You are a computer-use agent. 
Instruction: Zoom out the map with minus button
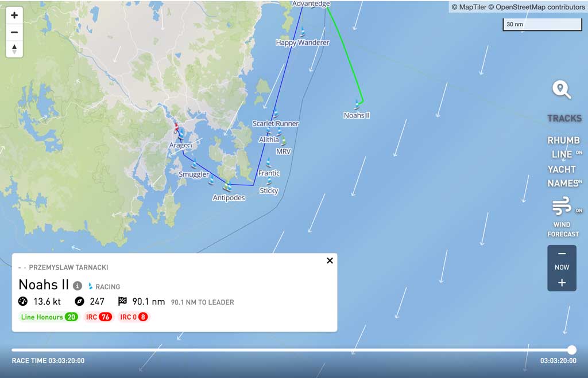tap(14, 32)
